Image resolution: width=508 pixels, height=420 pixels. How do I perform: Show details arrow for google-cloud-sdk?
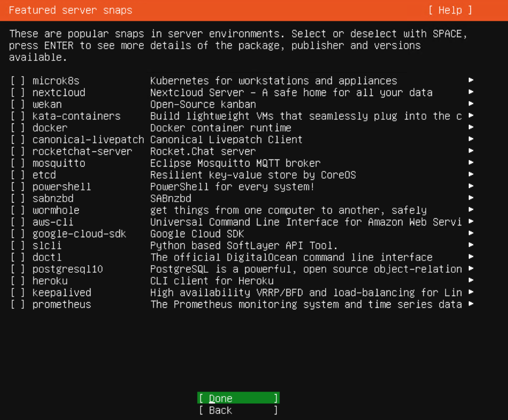click(471, 234)
